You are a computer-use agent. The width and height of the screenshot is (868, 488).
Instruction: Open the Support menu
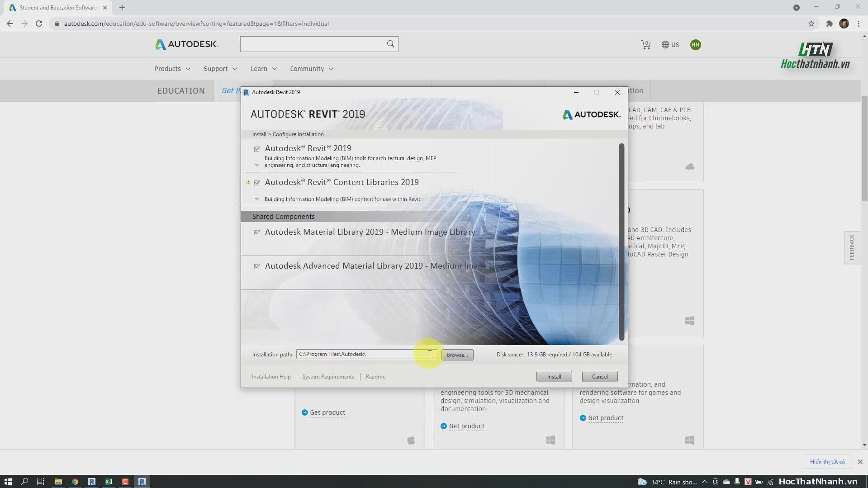click(x=220, y=69)
